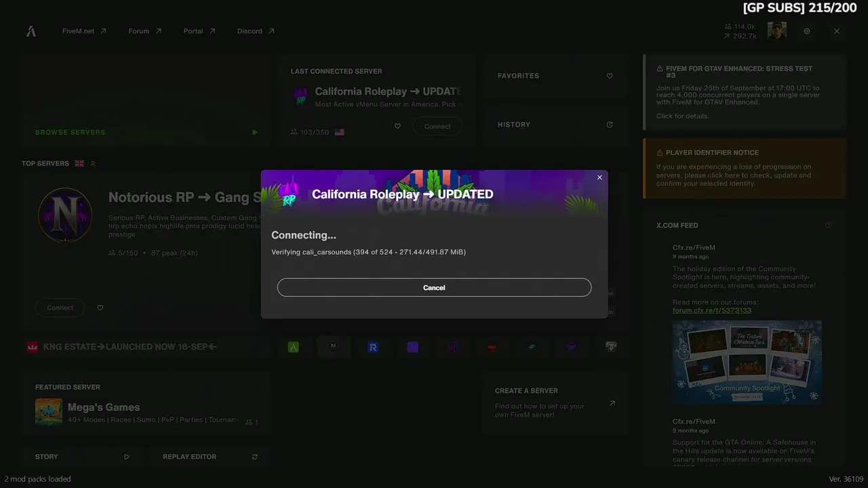Viewport: 868px width, 488px height.
Task: Cancel the California Roleplay connection
Action: point(434,287)
